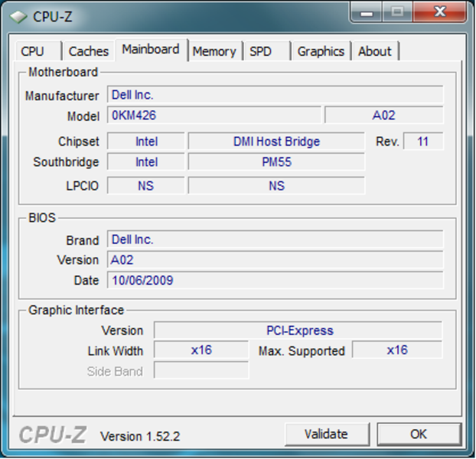This screenshot has width=476, height=459.
Task: Click the first LPCIO NS field
Action: coord(146,185)
